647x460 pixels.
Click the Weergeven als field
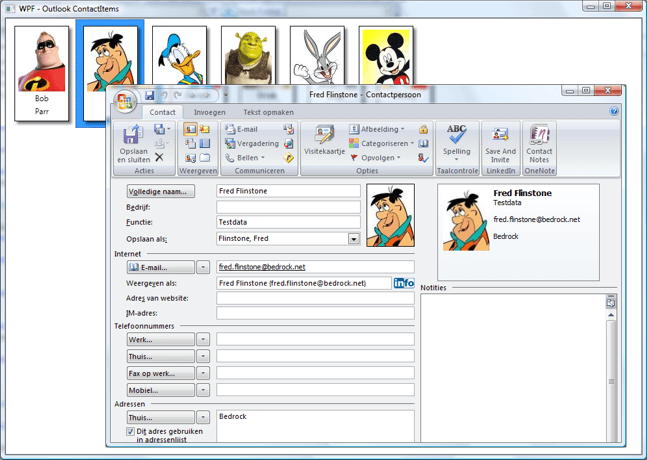304,283
